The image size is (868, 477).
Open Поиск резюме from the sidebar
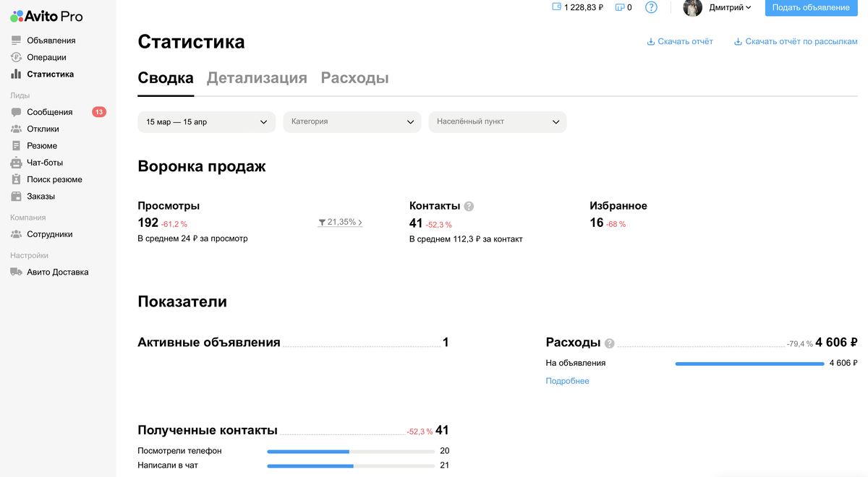[x=52, y=179]
